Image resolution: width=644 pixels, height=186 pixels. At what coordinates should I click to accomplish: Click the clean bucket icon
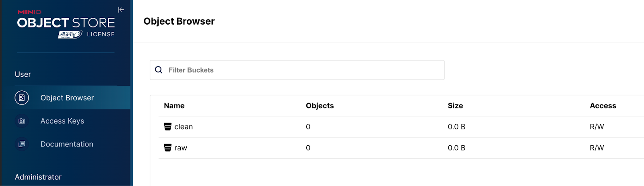point(168,127)
